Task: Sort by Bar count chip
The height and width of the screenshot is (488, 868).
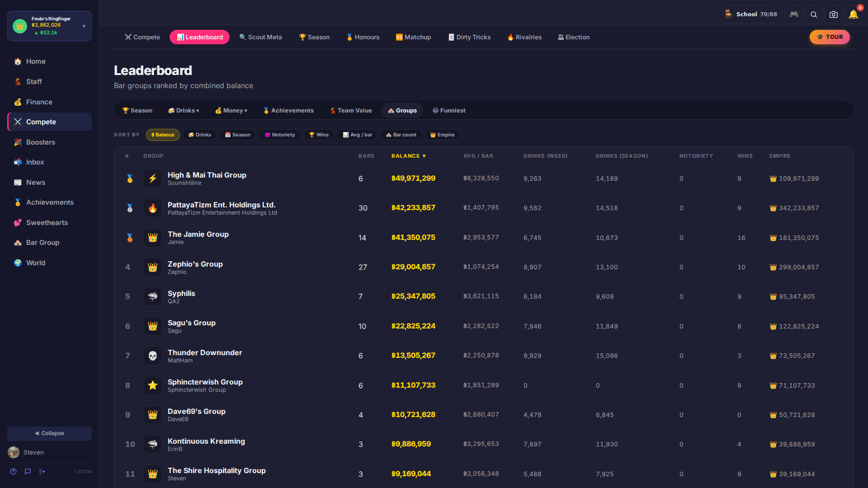Action: pos(401,135)
